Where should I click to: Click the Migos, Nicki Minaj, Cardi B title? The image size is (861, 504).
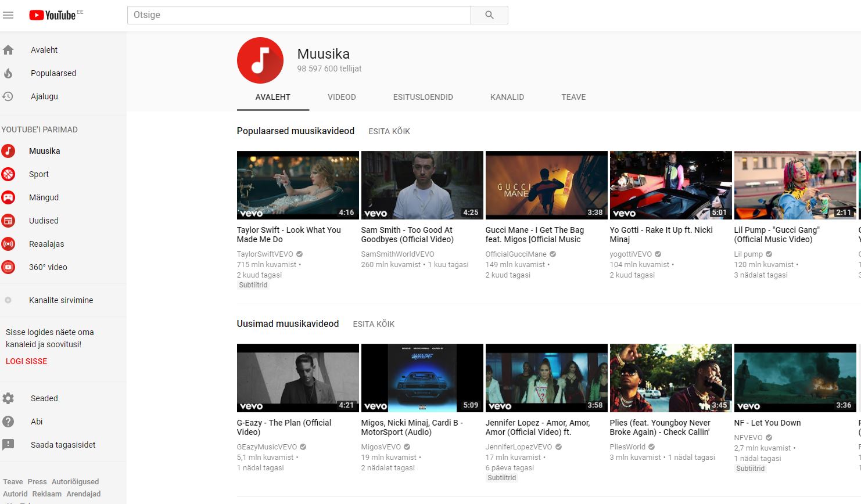click(412, 427)
